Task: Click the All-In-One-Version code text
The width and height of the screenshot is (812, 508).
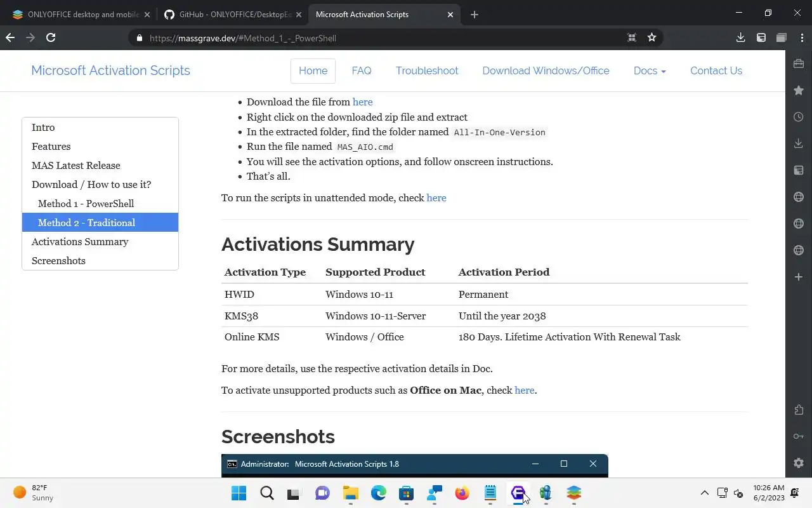Action: (499, 132)
